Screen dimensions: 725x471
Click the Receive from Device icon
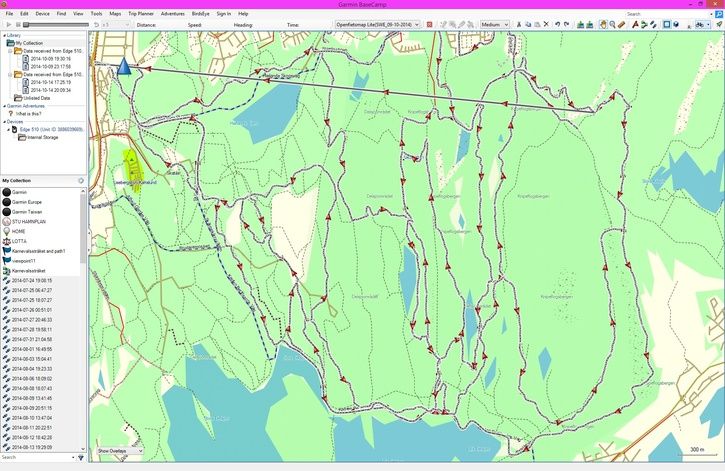(590, 24)
